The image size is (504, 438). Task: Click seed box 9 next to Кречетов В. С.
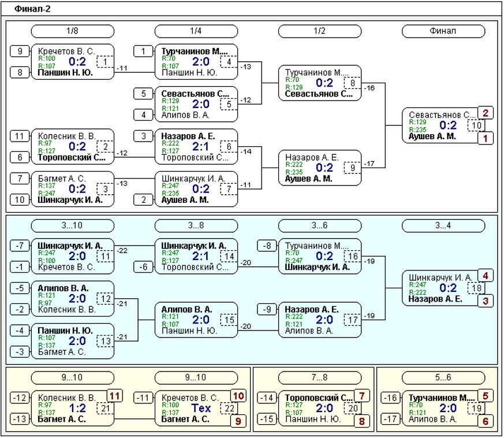(20, 51)
